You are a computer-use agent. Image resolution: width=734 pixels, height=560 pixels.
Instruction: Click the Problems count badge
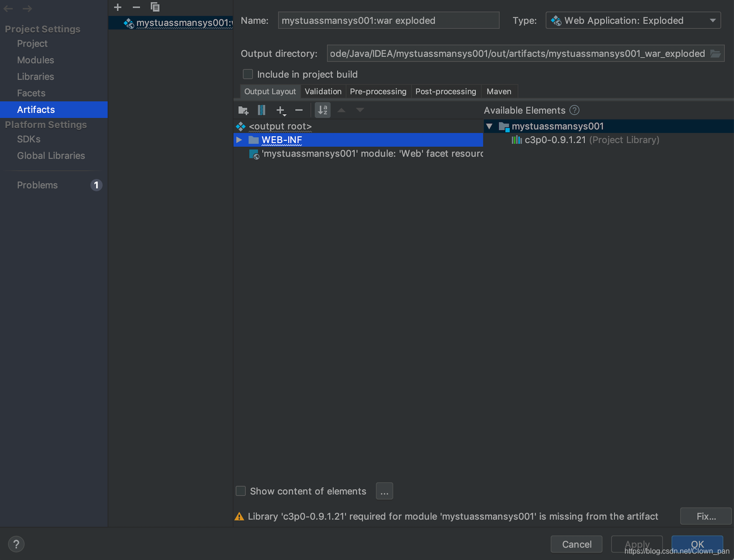tap(96, 185)
